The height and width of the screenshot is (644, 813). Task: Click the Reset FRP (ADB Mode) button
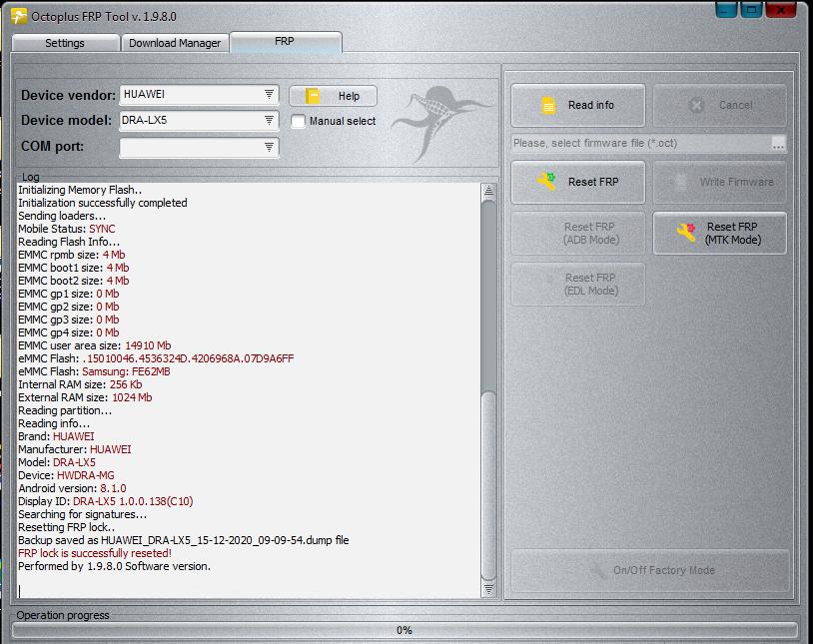point(578,233)
